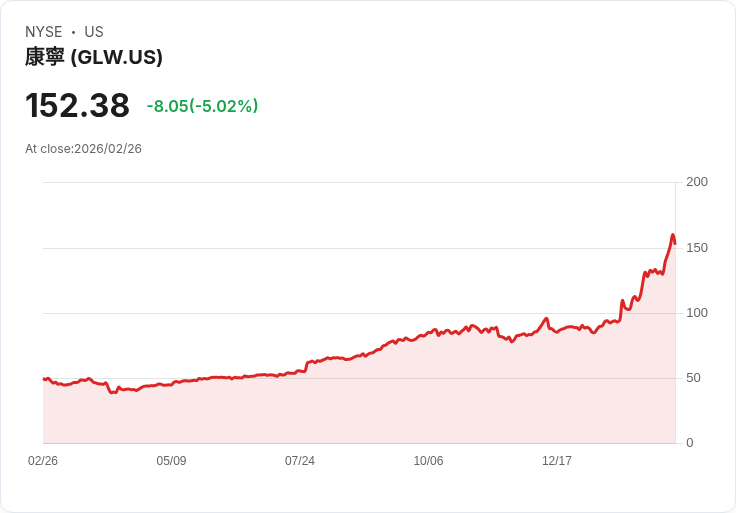Click the 05/09 date on x-axis
Screen dimensions: 736x513
[x=171, y=461]
